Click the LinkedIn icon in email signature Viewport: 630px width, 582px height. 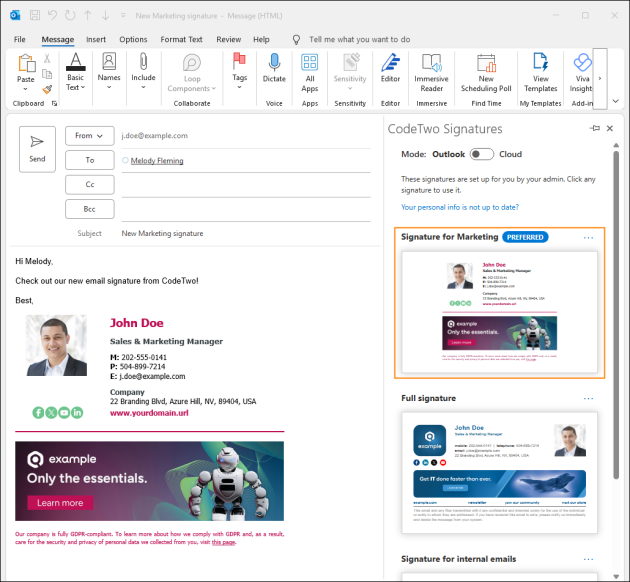tap(77, 413)
